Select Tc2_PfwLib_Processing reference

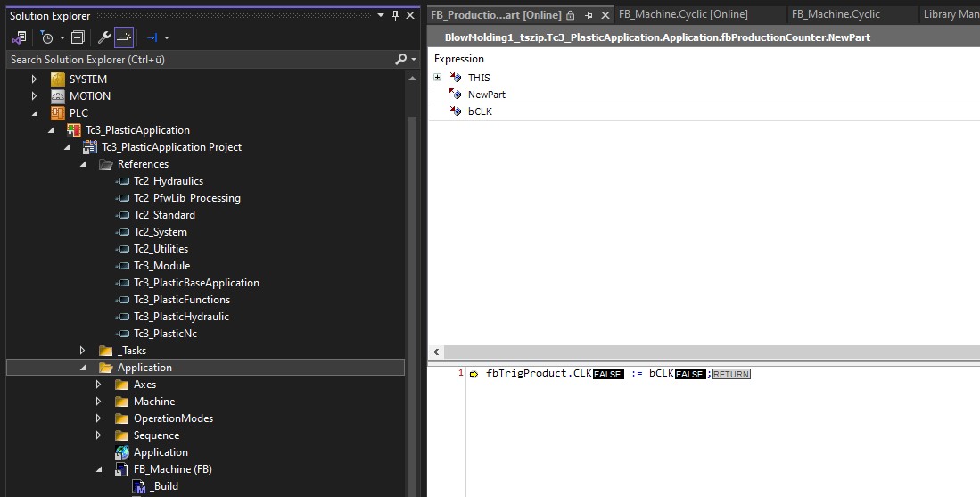pyautogui.click(x=187, y=198)
